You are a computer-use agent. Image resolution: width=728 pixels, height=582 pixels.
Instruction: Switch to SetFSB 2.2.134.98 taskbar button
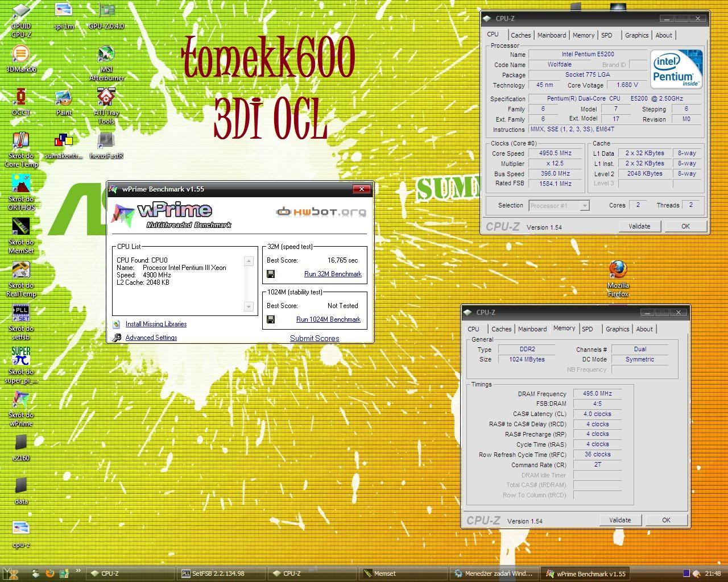(222, 573)
